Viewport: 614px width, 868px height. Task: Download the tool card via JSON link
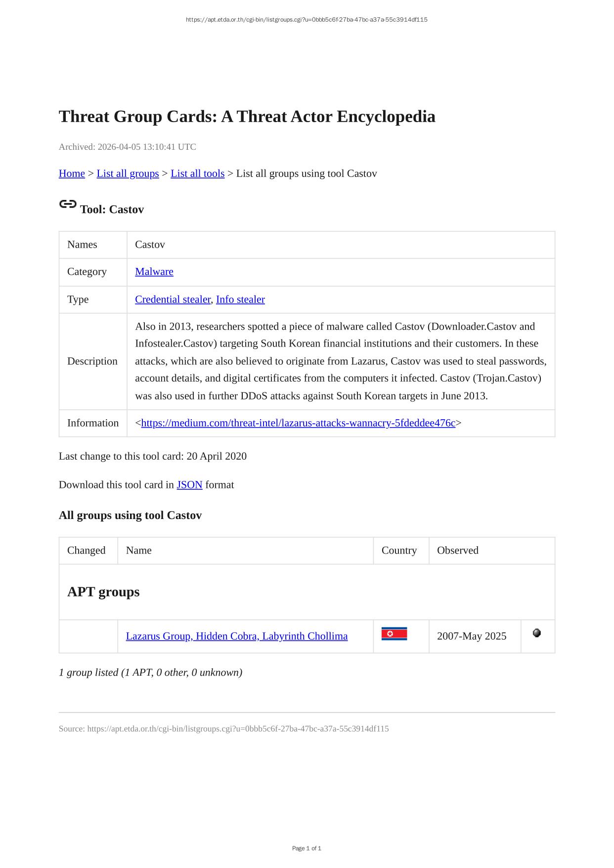click(189, 485)
